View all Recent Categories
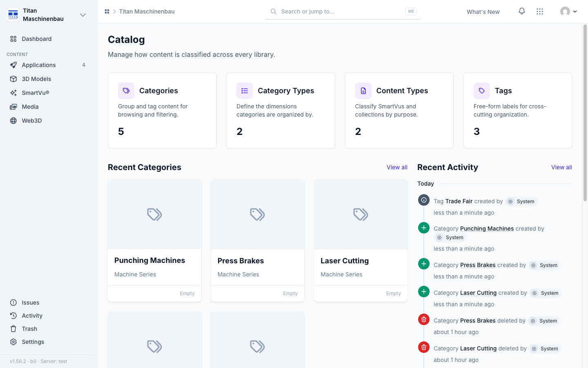Screen dimensions: 588x368 coord(397,167)
